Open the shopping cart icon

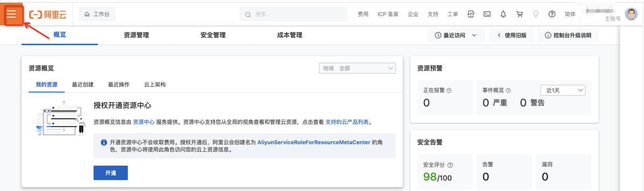[519, 14]
